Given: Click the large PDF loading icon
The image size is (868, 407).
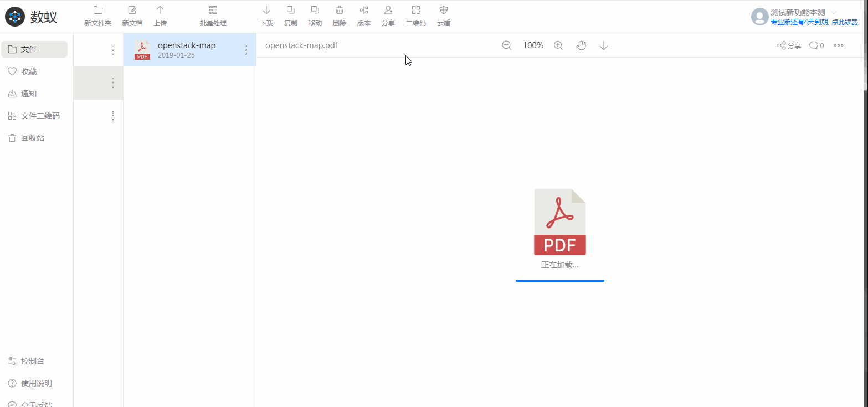Looking at the screenshot, I should [x=560, y=222].
